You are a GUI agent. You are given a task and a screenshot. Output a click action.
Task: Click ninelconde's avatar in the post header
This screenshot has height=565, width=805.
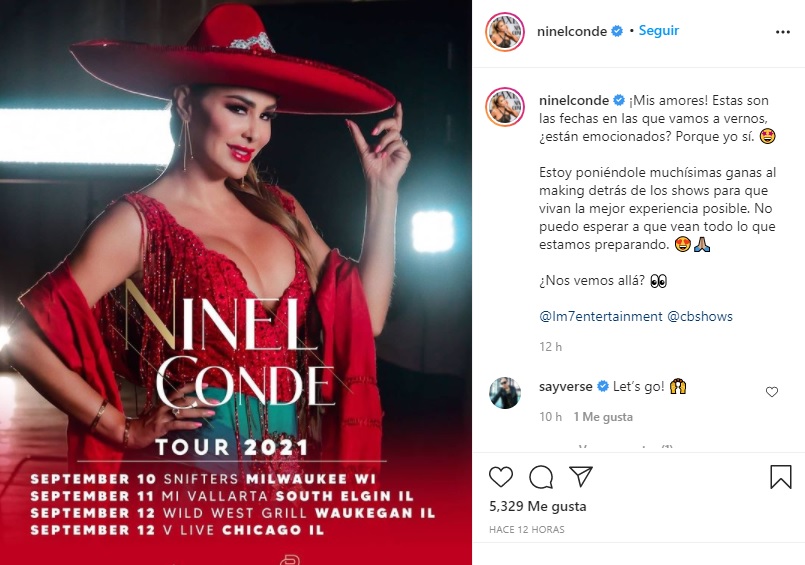tap(505, 32)
